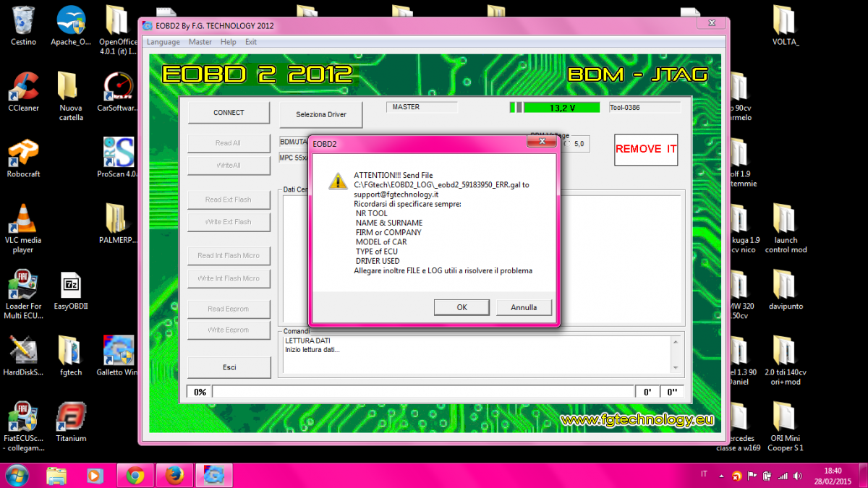Click the WriteAll button
Viewport: 868px width, 488px height.
[228, 166]
